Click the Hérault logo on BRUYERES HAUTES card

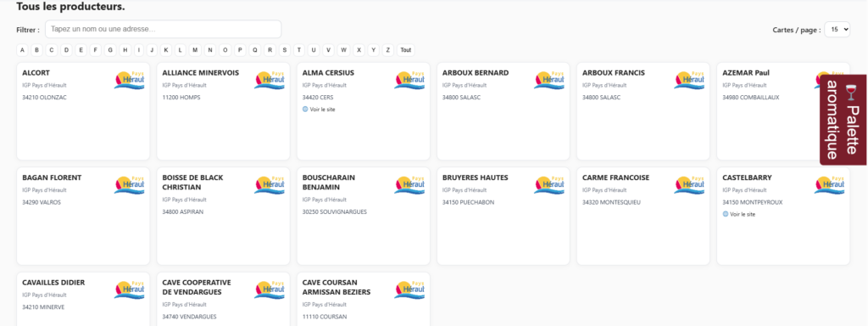pos(549,184)
